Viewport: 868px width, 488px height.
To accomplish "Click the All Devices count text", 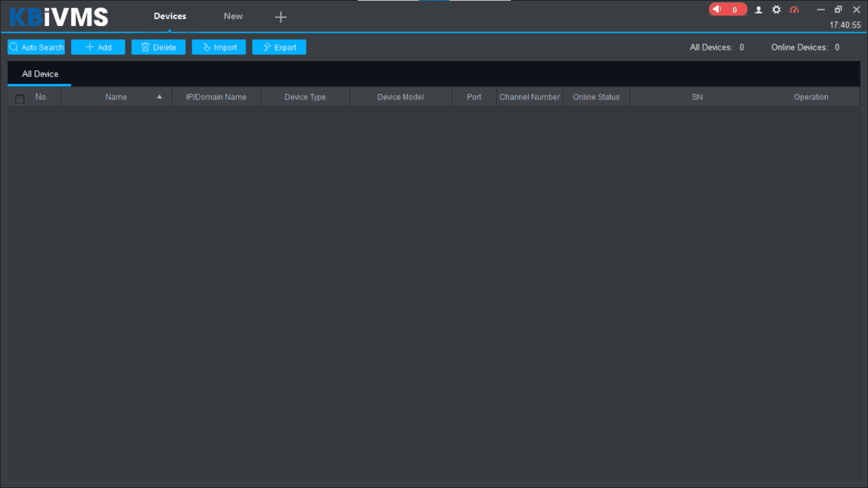I will coord(717,47).
